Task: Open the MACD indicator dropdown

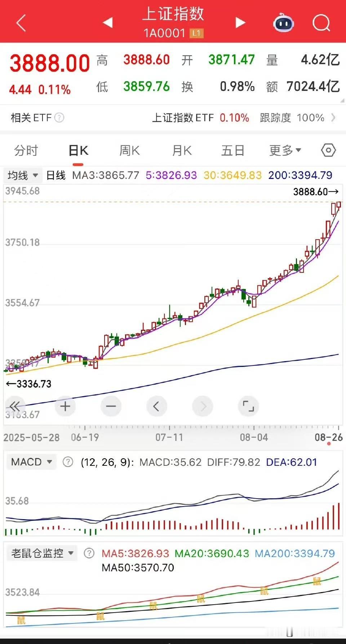Action: pos(32,462)
